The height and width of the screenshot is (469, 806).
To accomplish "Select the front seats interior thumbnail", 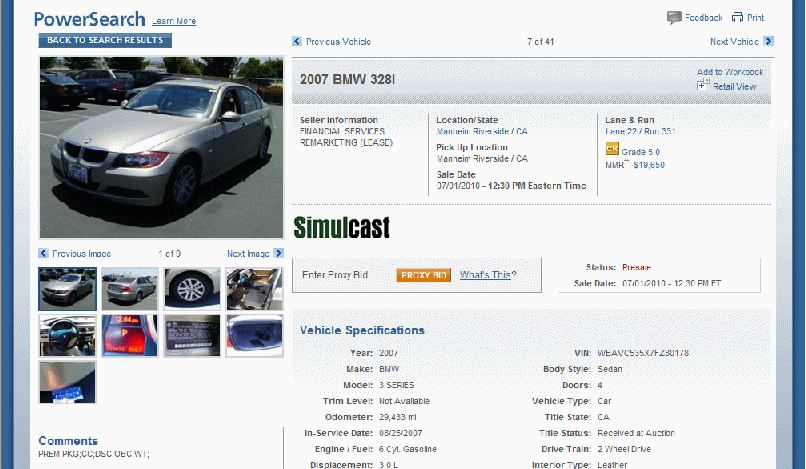I will pos(254,288).
